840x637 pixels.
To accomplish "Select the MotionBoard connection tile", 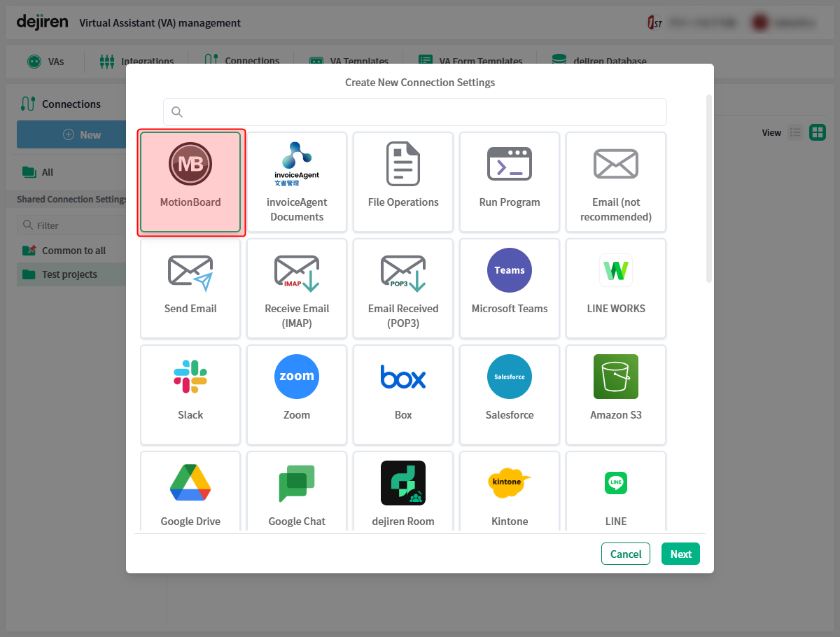I will [x=190, y=182].
